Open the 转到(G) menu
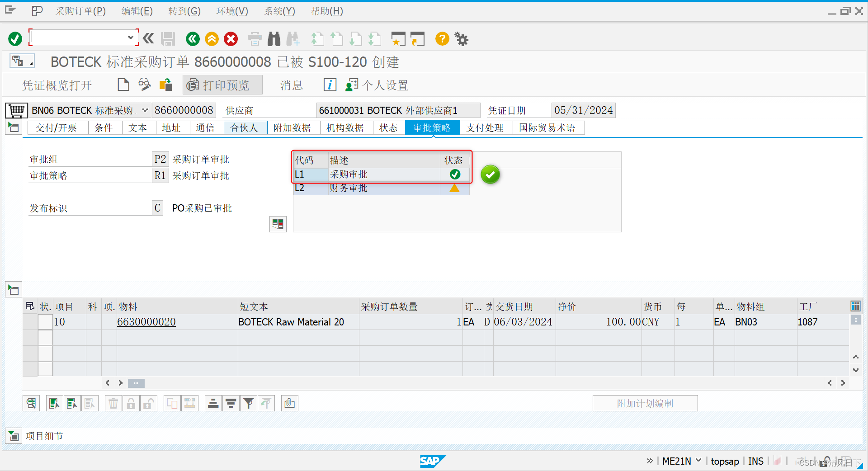This screenshot has width=868, height=471. coord(184,11)
